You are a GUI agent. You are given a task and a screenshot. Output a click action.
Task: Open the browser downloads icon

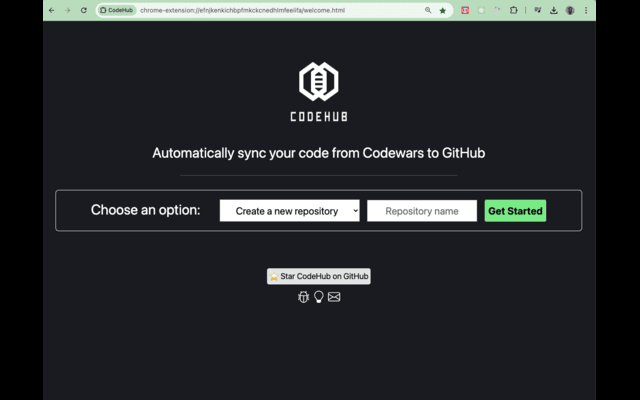(552, 10)
